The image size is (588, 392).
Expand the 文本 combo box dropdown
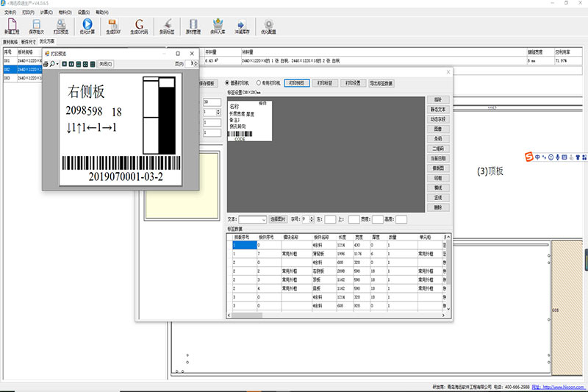pyautogui.click(x=262, y=219)
